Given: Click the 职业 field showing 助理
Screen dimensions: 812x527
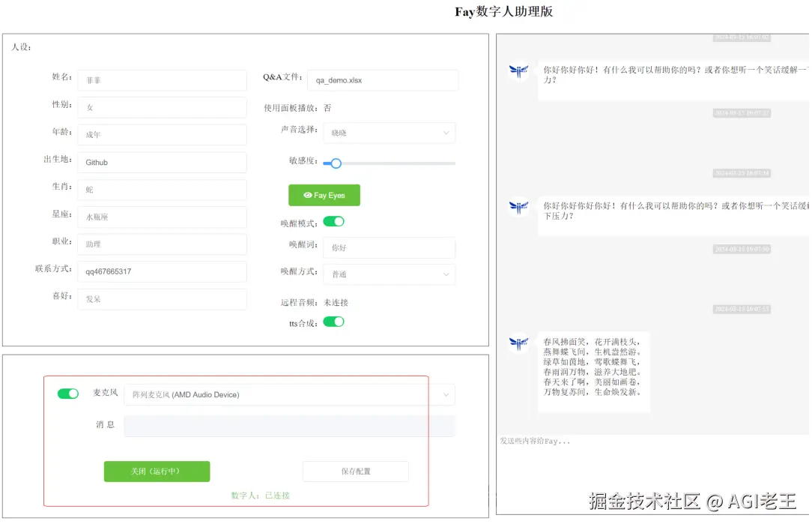Looking at the screenshot, I should 162,244.
